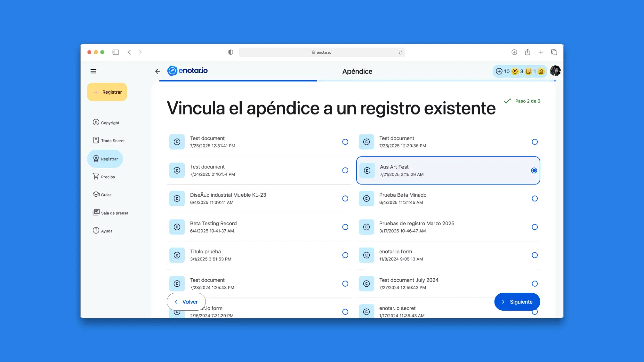Open the Ayuda help section
644x362 pixels.
tap(106, 231)
